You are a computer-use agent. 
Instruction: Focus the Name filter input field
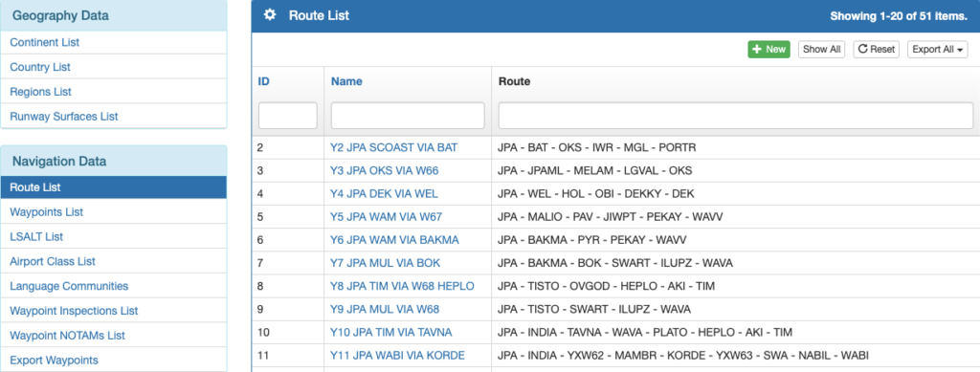408,116
